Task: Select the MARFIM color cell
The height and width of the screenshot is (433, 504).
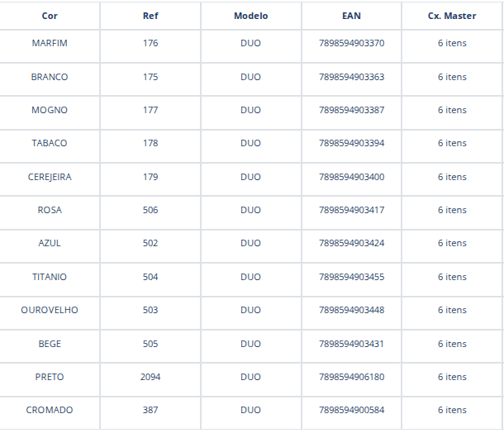Action: pos(50,43)
